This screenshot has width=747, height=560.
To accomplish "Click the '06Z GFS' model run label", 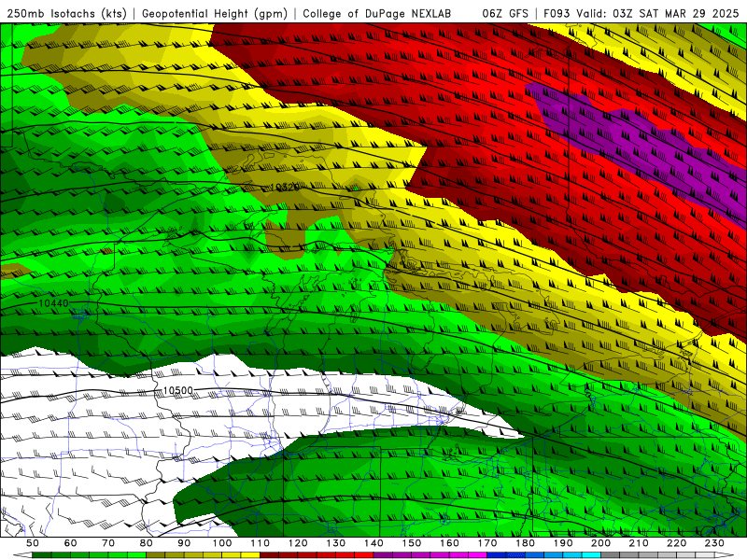I will coord(505,14).
